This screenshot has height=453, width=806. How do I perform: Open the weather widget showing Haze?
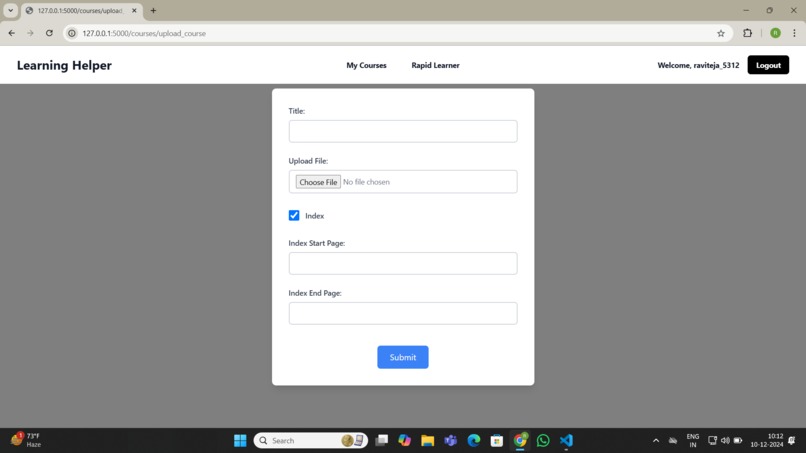click(26, 440)
